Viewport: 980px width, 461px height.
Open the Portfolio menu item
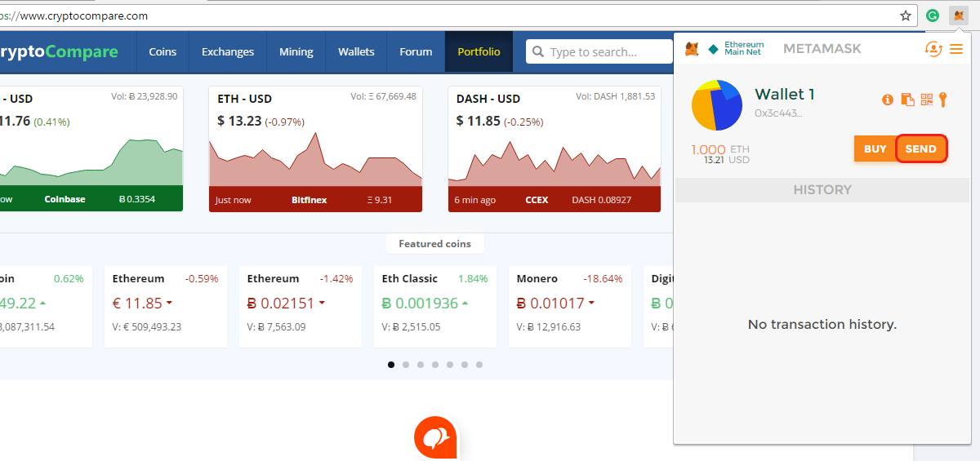pyautogui.click(x=479, y=51)
